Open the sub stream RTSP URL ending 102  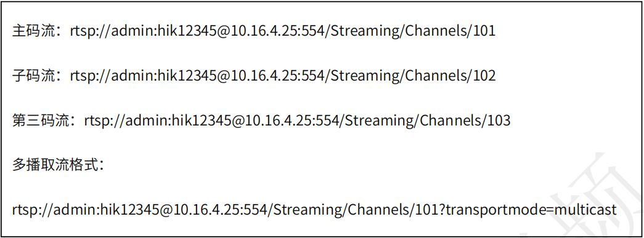point(283,76)
